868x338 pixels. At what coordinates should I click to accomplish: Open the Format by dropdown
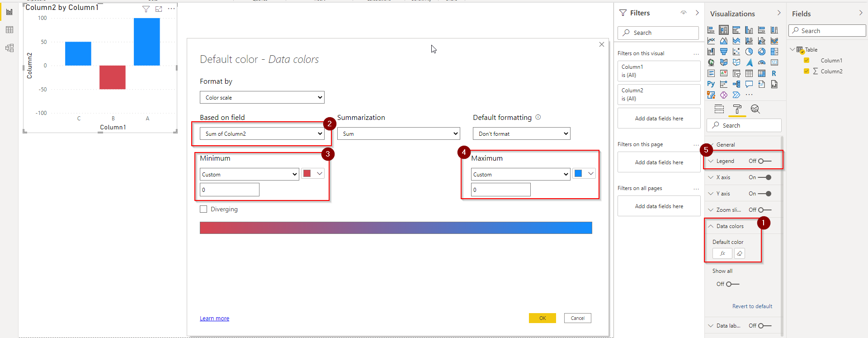click(262, 97)
